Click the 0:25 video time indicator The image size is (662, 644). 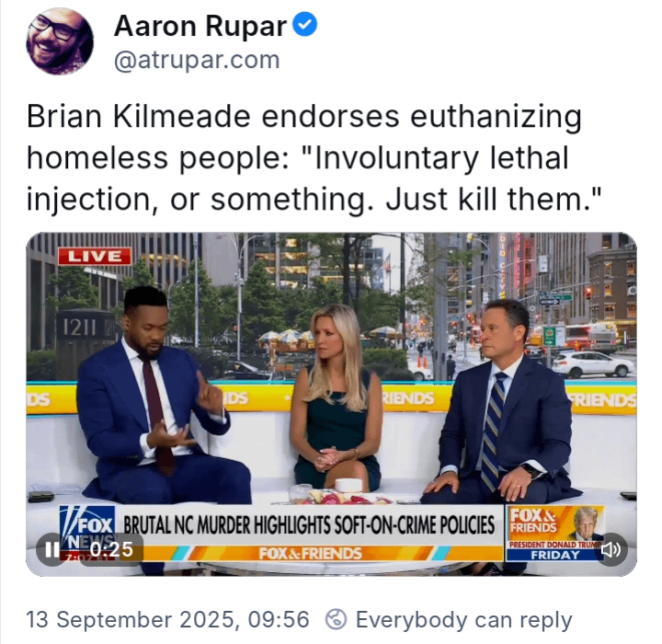click(x=111, y=550)
